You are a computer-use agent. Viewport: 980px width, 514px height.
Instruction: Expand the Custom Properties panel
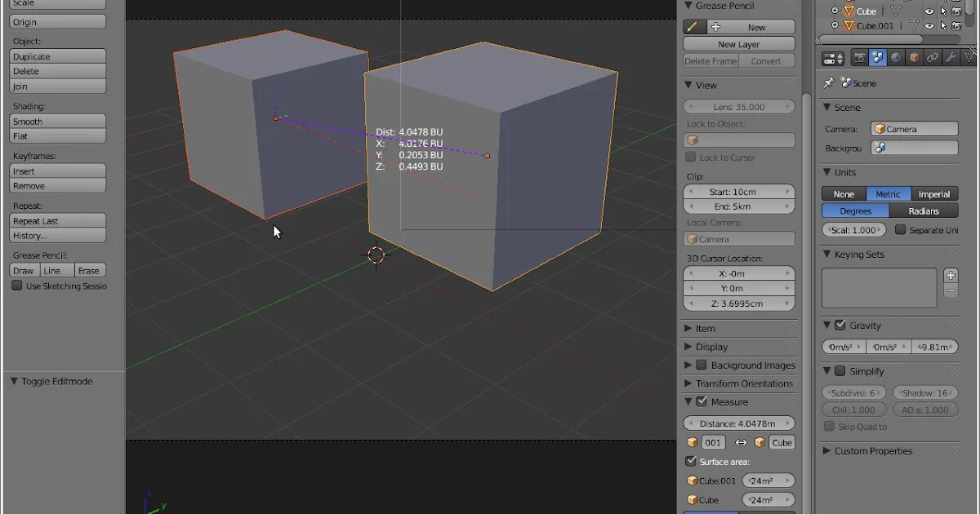(826, 450)
